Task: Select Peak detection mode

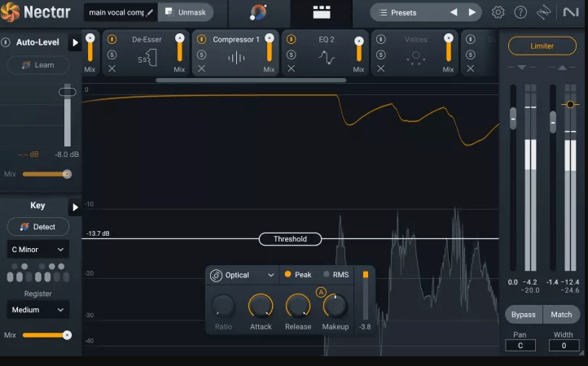Action: click(x=298, y=275)
